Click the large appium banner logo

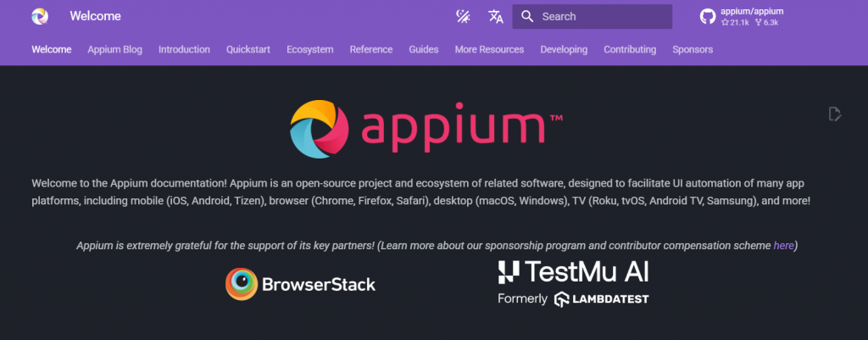pos(427,130)
